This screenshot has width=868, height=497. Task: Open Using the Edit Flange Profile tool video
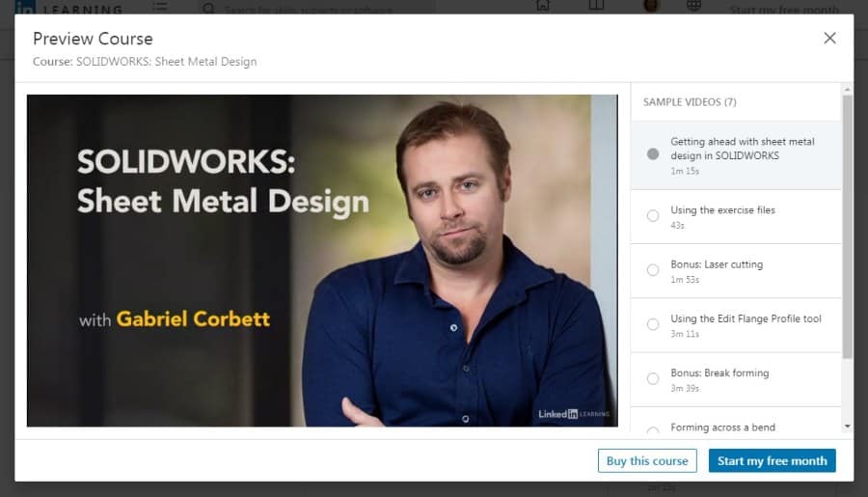(736, 325)
